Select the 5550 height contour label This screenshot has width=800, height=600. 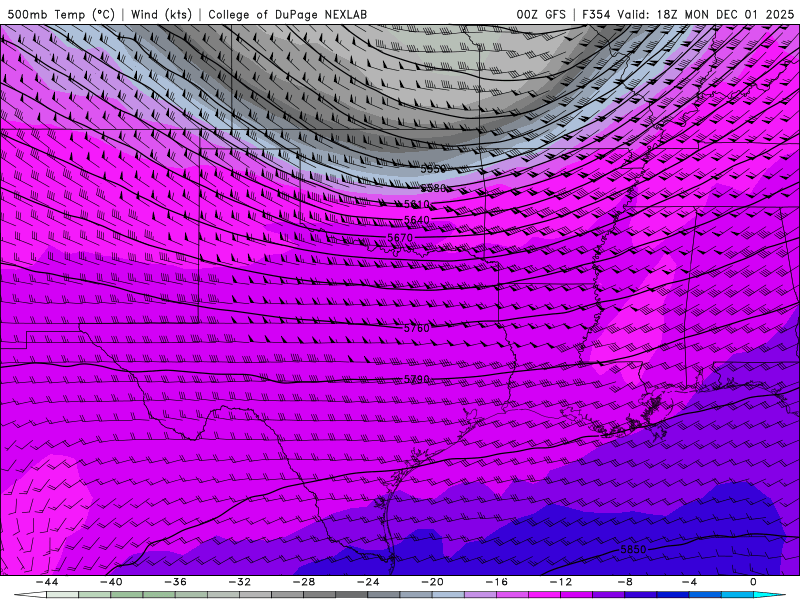pyautogui.click(x=433, y=168)
